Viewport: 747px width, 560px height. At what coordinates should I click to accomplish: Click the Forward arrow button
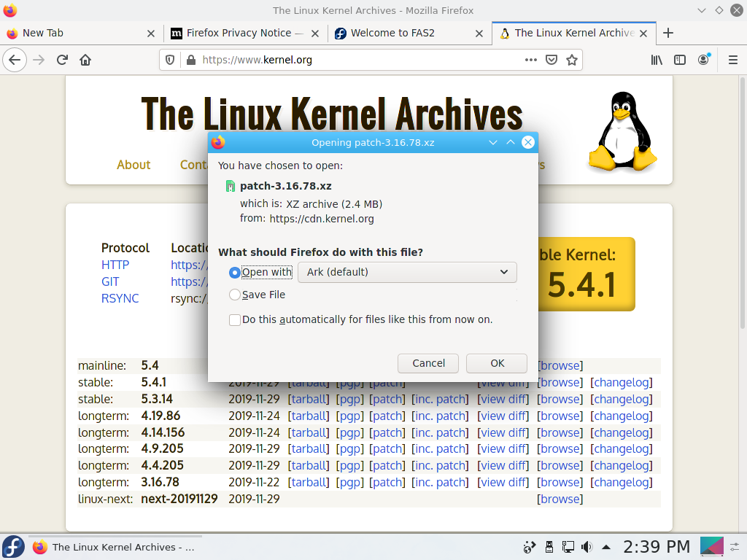[39, 60]
